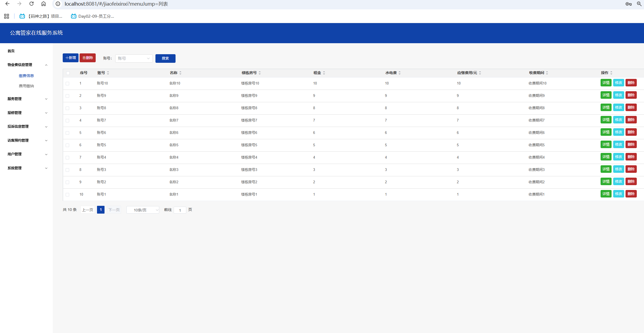The width and height of the screenshot is (644, 333).
Task: Click the zoom magnifier icon in address bar
Action: point(639,4)
